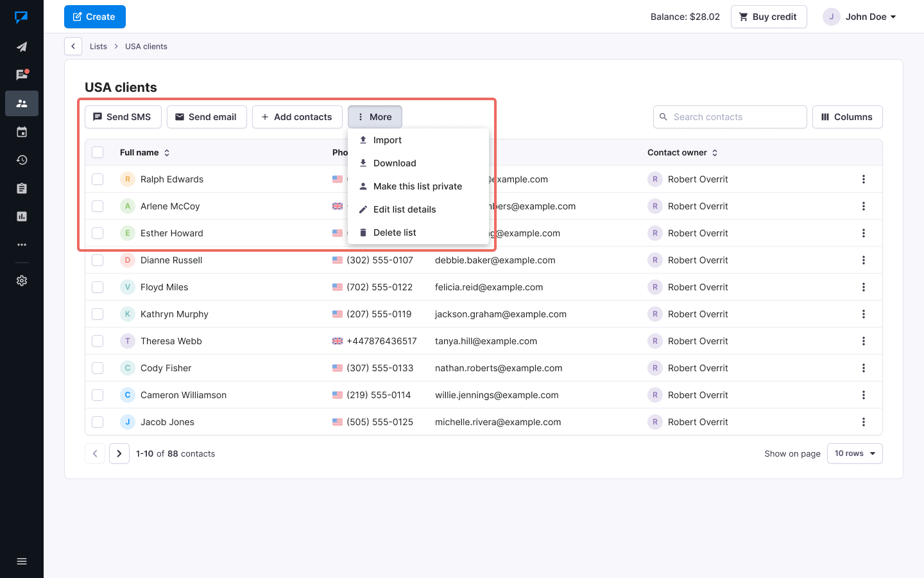Open the settings gear icon in sidebar
Image resolution: width=924 pixels, height=578 pixels.
[22, 281]
